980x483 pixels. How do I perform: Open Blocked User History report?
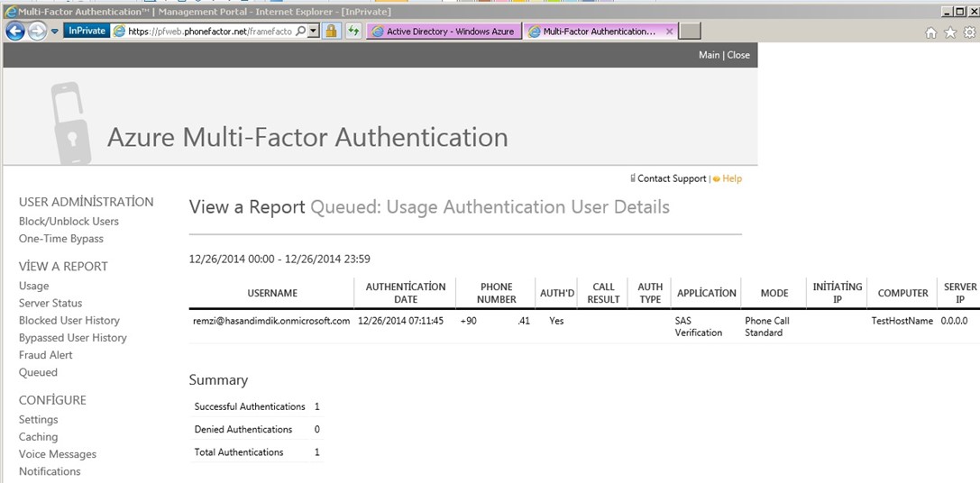pyautogui.click(x=69, y=321)
